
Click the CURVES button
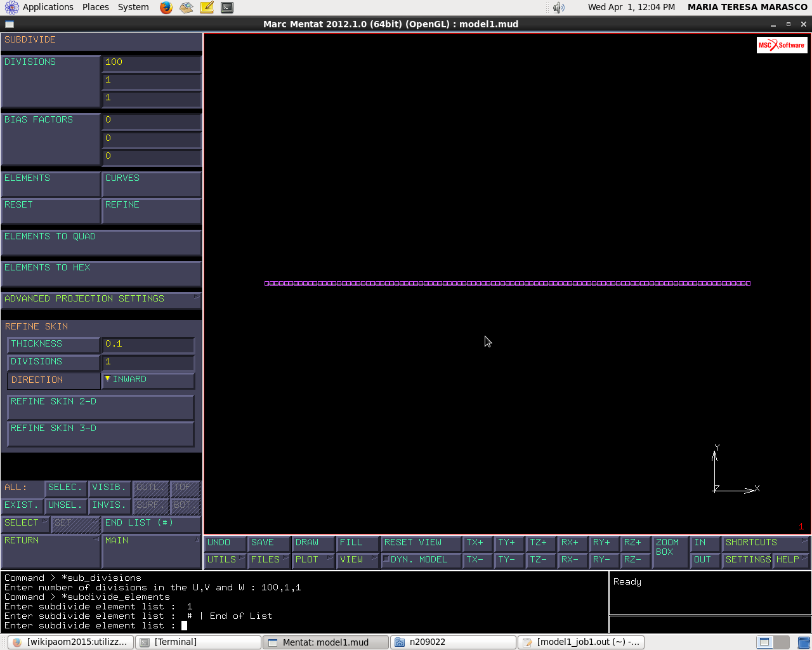pos(152,183)
